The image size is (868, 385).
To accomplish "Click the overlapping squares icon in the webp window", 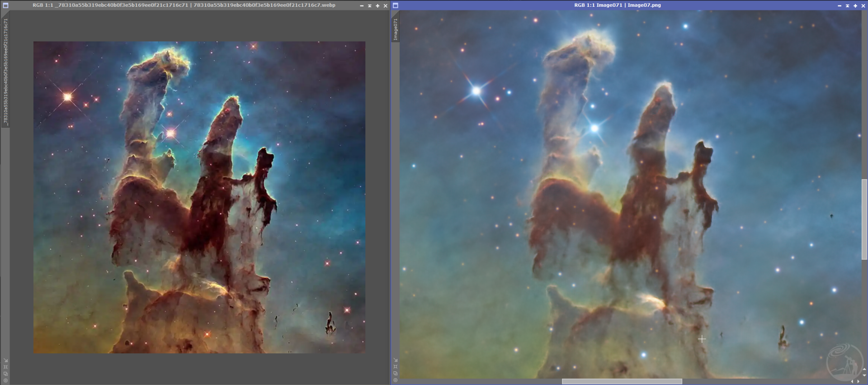I will click(5, 374).
